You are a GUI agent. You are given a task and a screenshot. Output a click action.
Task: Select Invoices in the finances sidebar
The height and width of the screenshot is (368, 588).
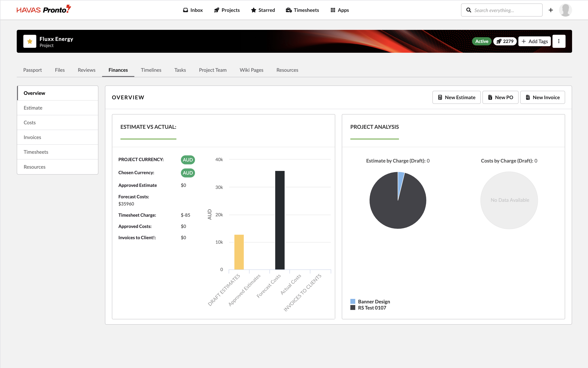(58, 137)
